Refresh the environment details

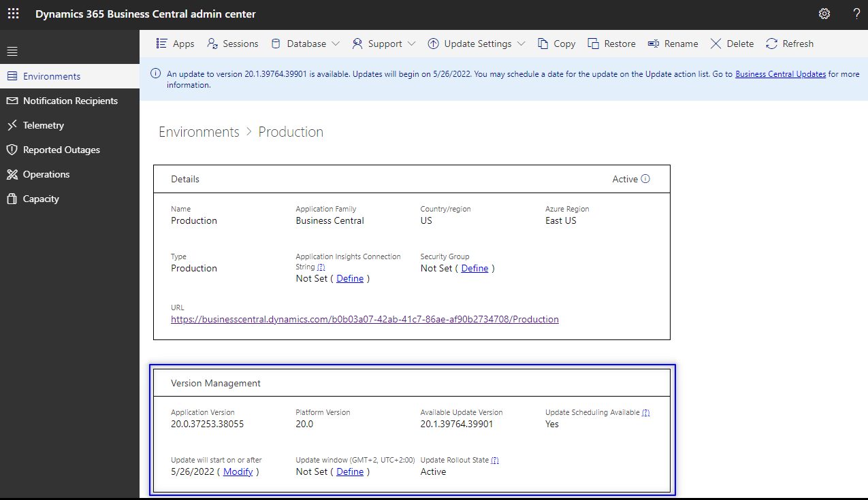click(x=789, y=43)
